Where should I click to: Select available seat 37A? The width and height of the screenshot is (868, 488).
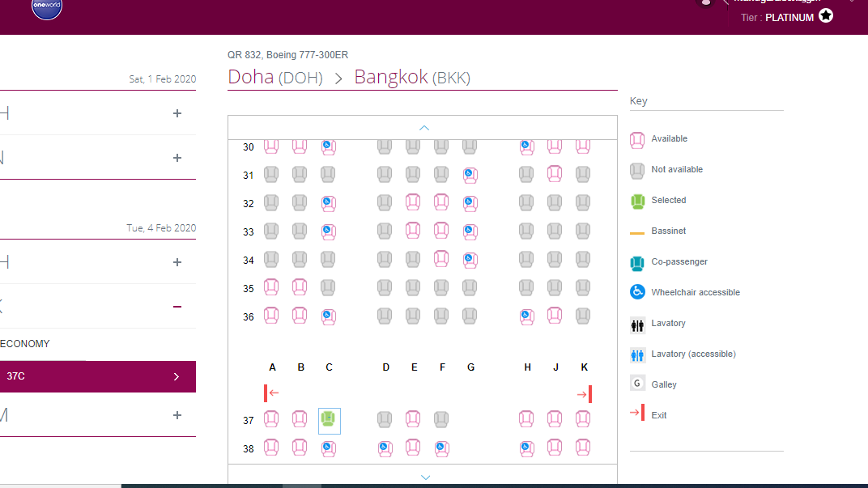pos(271,419)
